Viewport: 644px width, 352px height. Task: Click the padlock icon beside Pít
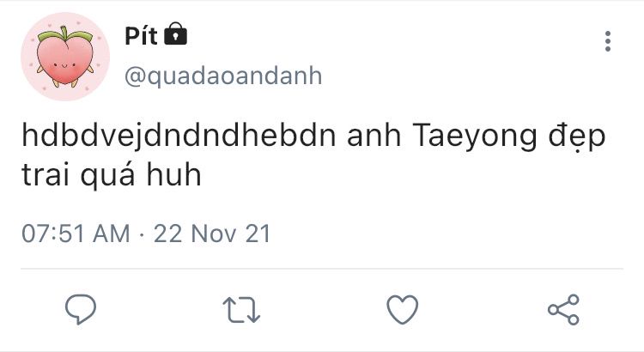point(176,35)
